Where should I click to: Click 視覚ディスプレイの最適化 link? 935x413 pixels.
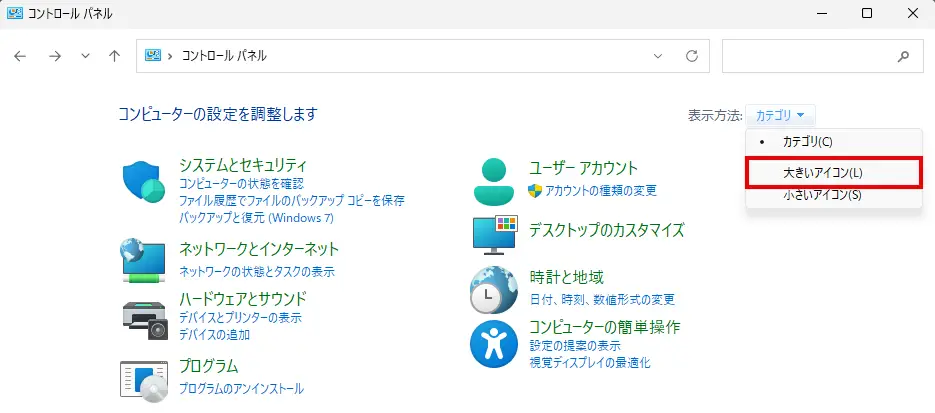pos(590,362)
